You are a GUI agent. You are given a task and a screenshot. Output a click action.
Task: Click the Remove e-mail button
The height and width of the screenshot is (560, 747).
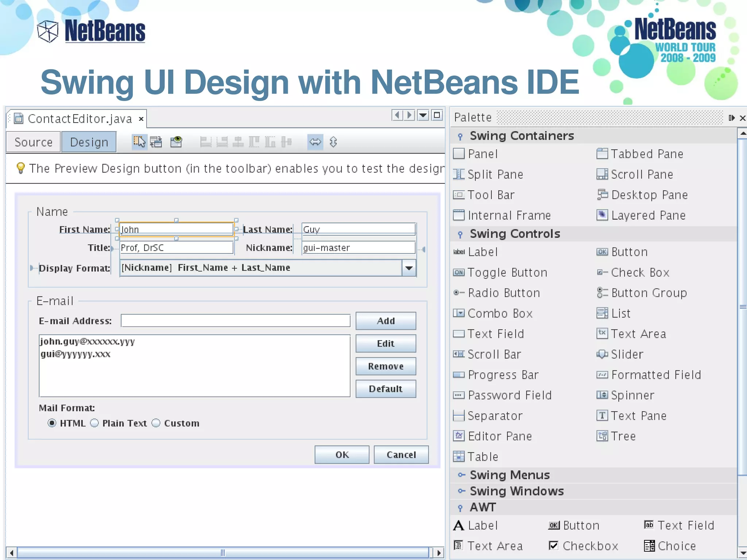386,366
